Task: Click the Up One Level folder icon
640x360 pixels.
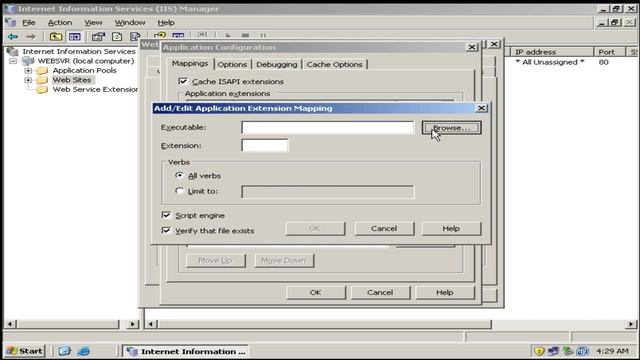Action: pos(56,37)
